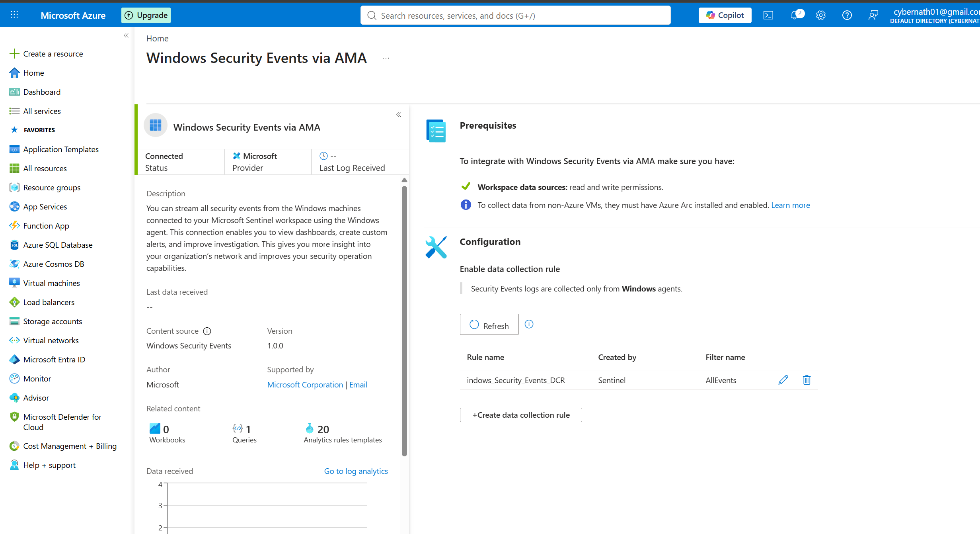Click the Azure Cosmos DB icon
Screen dimensions: 980x534
[14, 264]
